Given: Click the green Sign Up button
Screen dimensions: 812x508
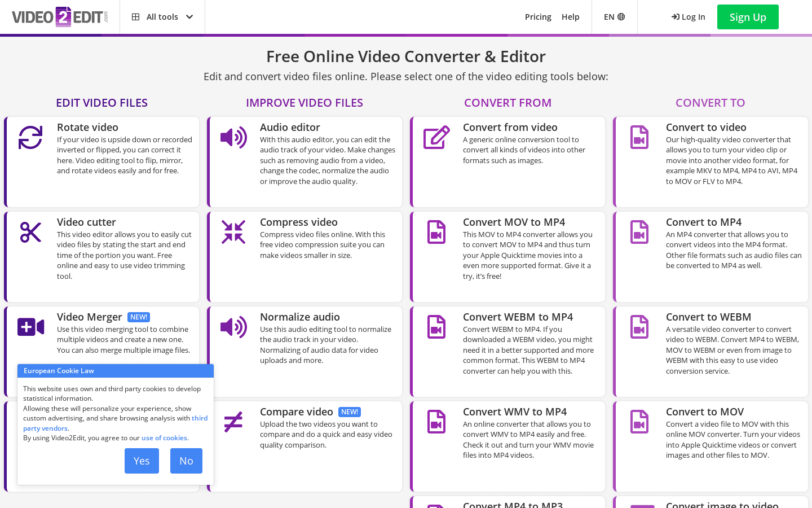Looking at the screenshot, I should click(747, 17).
